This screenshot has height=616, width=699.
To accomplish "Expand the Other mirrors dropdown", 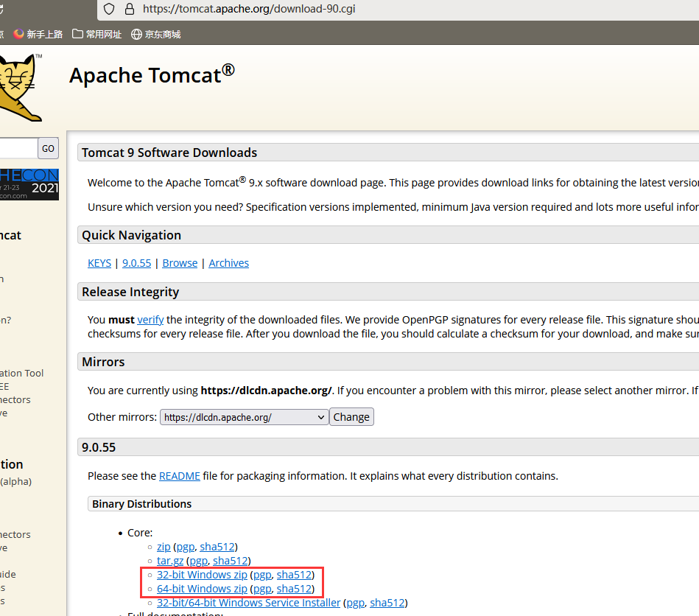I will tap(245, 418).
